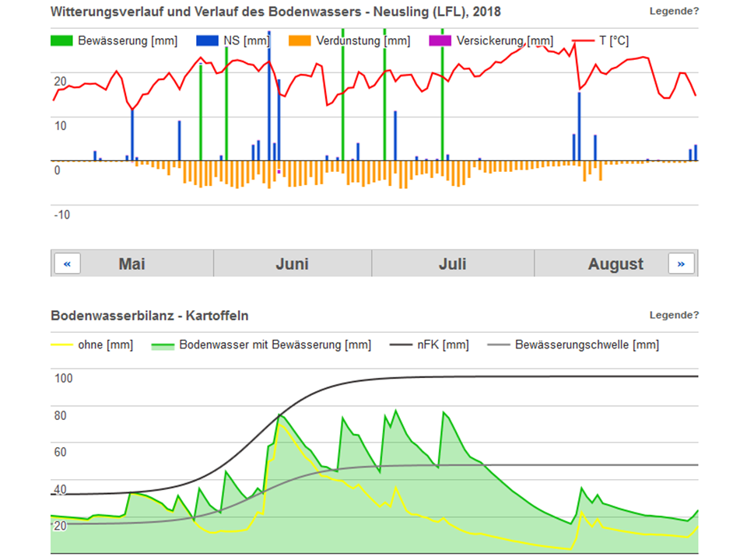Select the Juli month tab

click(x=452, y=264)
